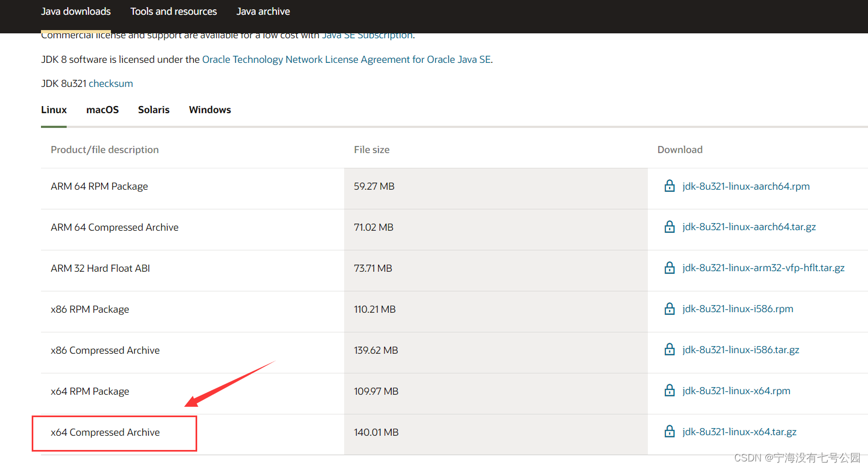Click lock icon beside jdk-8u321-linux-aarch64.rpm
The height and width of the screenshot is (468, 868).
pos(669,186)
